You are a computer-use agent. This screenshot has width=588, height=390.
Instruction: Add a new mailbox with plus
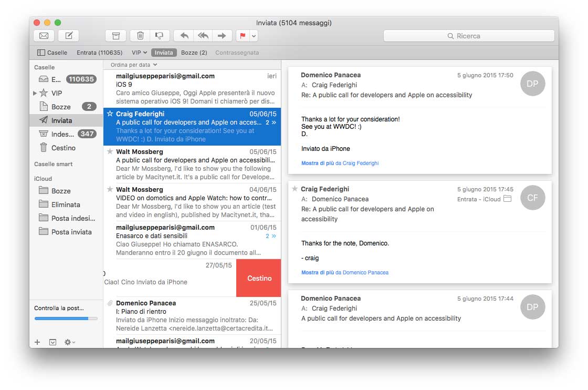[37, 342]
